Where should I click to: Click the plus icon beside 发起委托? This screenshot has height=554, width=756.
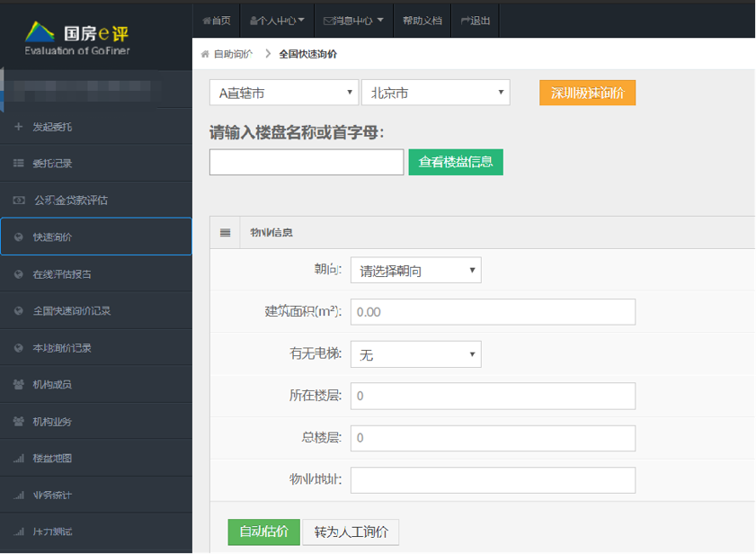pos(18,127)
